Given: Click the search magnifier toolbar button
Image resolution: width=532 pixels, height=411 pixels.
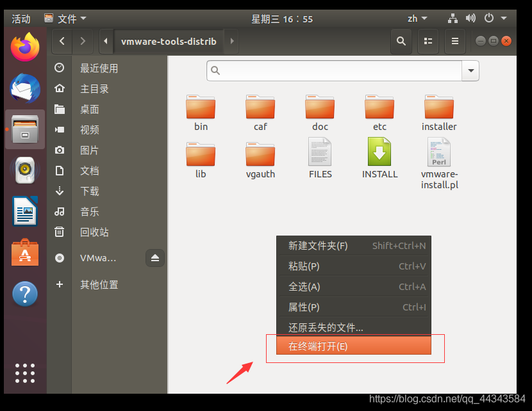Looking at the screenshot, I should [x=401, y=42].
